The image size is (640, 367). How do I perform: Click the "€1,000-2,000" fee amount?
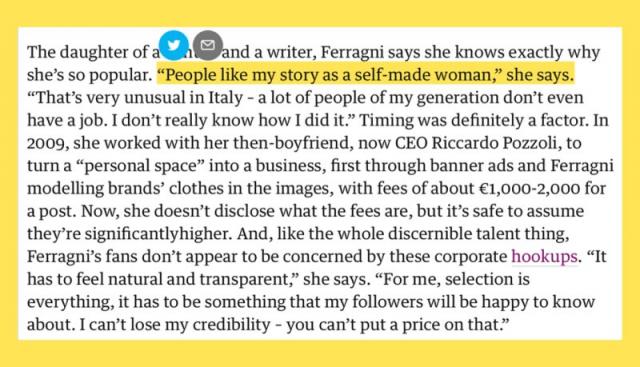click(x=528, y=189)
